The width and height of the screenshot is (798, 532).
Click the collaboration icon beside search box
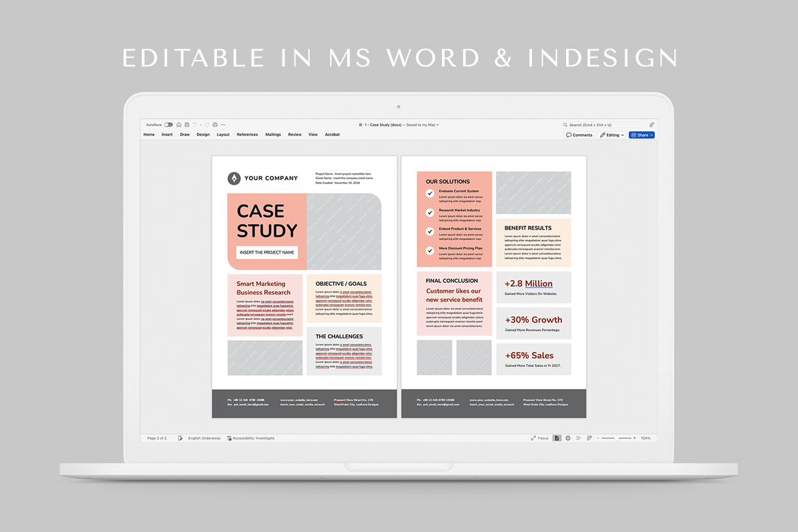pyautogui.click(x=651, y=125)
